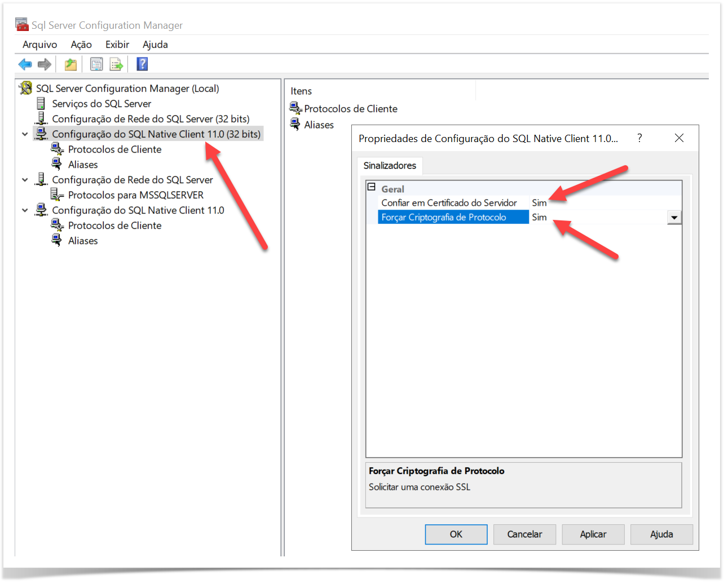Click the blue back arrow toolbar icon
The width and height of the screenshot is (728, 584).
click(25, 64)
